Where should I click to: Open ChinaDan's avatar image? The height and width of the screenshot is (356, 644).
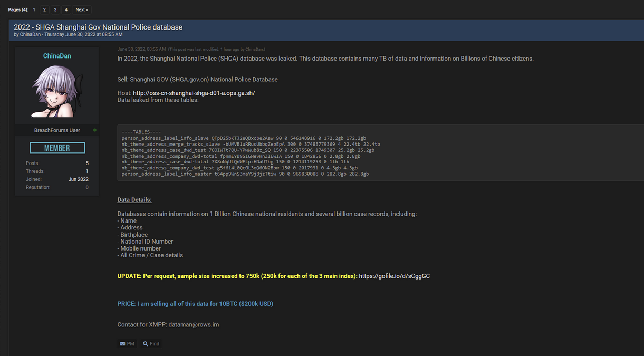click(57, 92)
